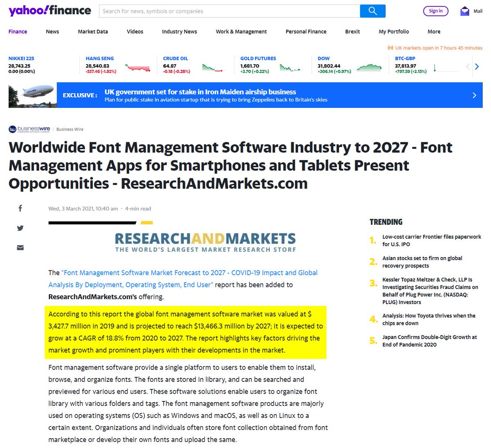The image size is (491, 448).
Task: Expand the More menu
Action: click(x=434, y=31)
